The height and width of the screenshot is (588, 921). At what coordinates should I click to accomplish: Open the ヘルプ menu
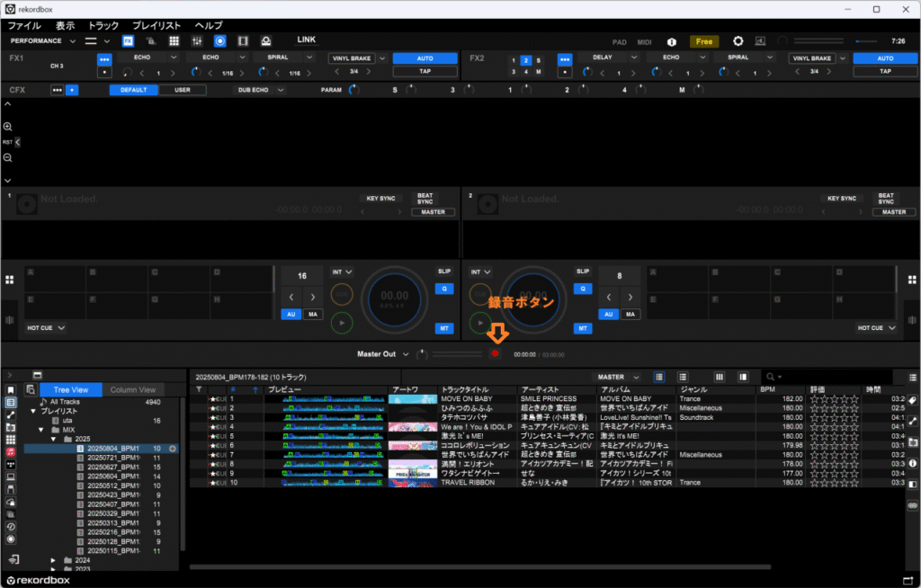209,25
